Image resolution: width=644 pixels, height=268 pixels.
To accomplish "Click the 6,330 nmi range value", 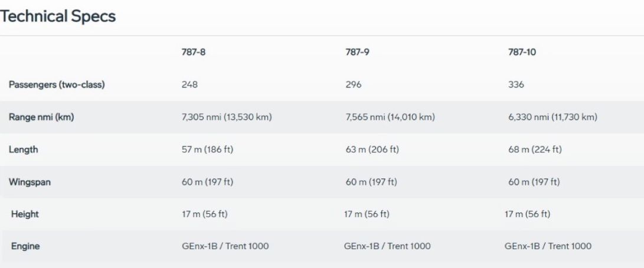I will point(553,117).
